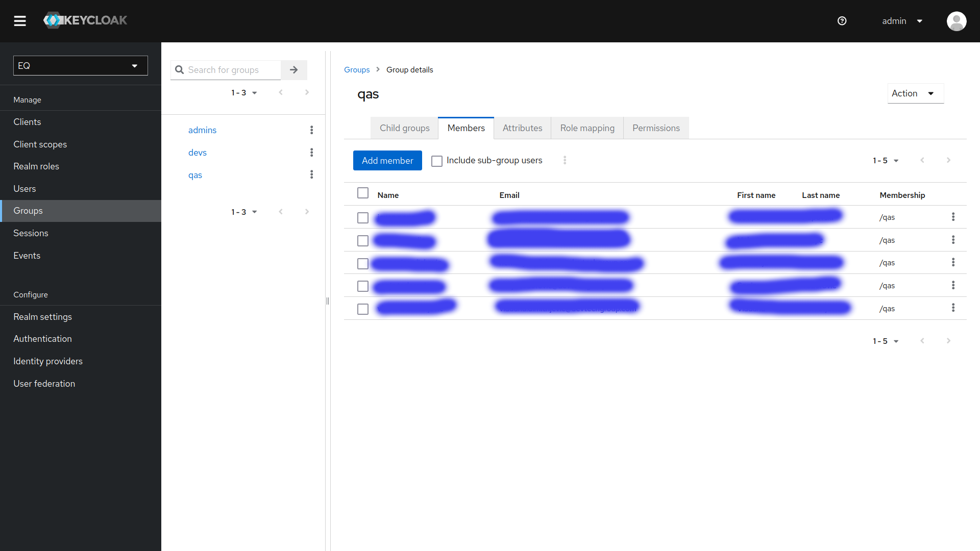Image resolution: width=980 pixels, height=551 pixels.
Task: Expand the Action dropdown
Action: click(915, 93)
